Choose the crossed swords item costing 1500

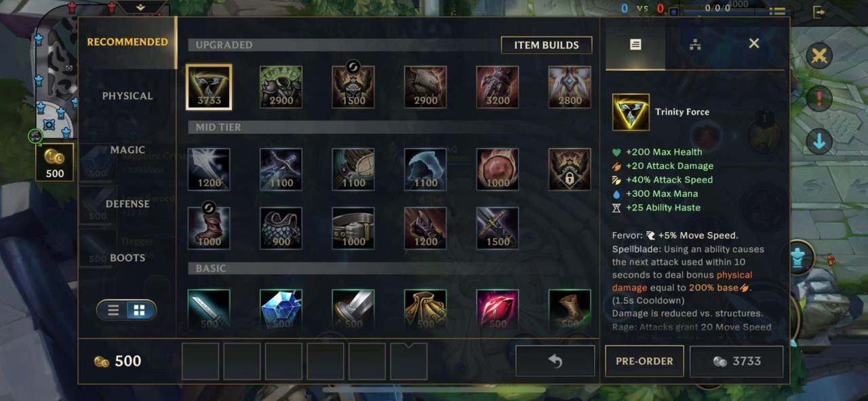click(498, 229)
